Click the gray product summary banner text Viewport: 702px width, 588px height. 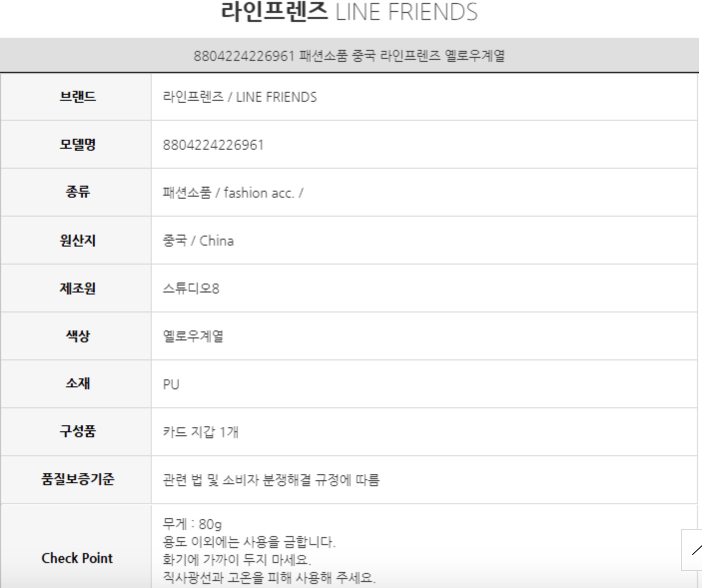click(x=349, y=55)
